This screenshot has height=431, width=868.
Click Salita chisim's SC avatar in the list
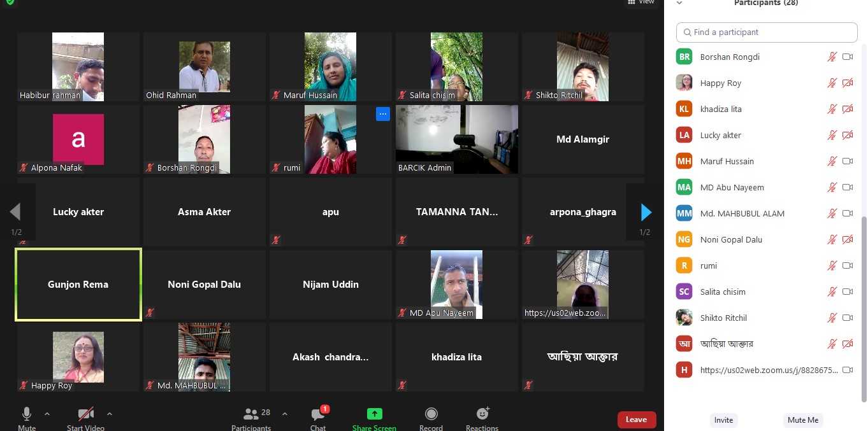pos(684,292)
